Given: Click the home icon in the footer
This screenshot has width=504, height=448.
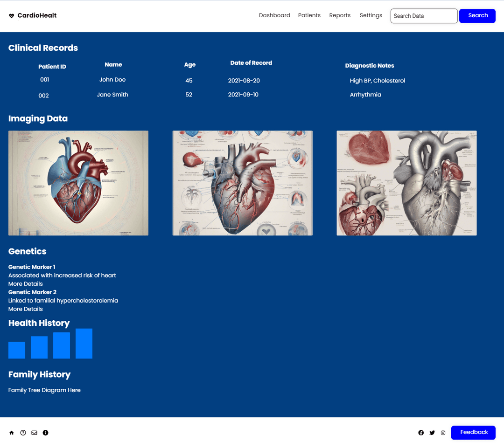Looking at the screenshot, I should (x=12, y=433).
